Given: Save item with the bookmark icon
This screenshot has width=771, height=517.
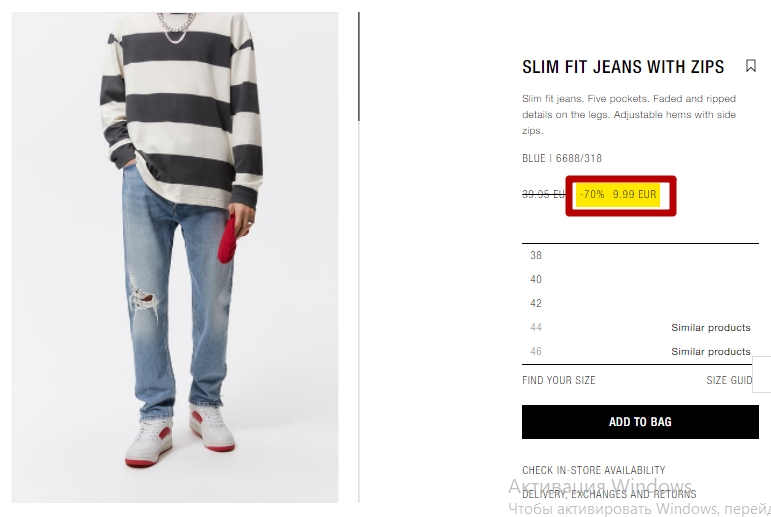Looking at the screenshot, I should (750, 66).
